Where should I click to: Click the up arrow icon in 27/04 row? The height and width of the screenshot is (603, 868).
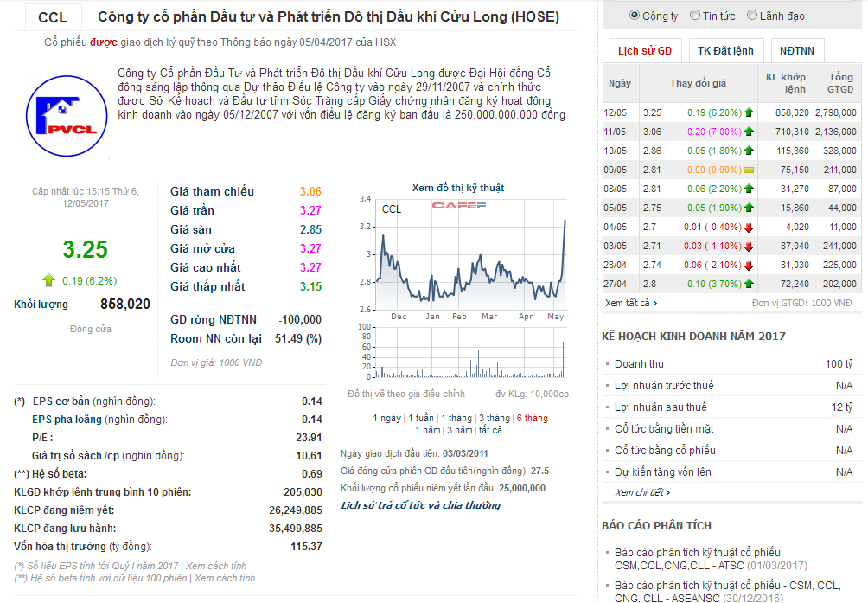click(749, 284)
